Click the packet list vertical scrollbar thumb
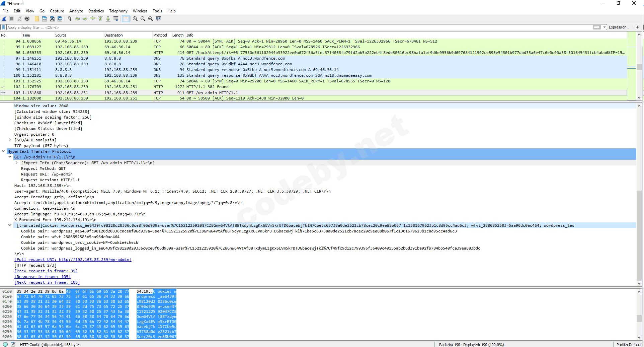 (639, 67)
